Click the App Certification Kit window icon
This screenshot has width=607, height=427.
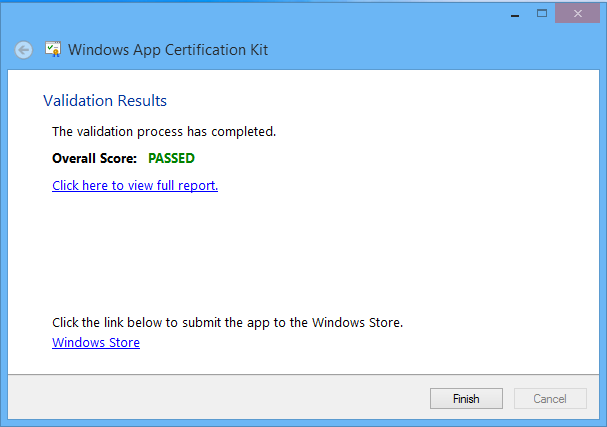point(52,50)
